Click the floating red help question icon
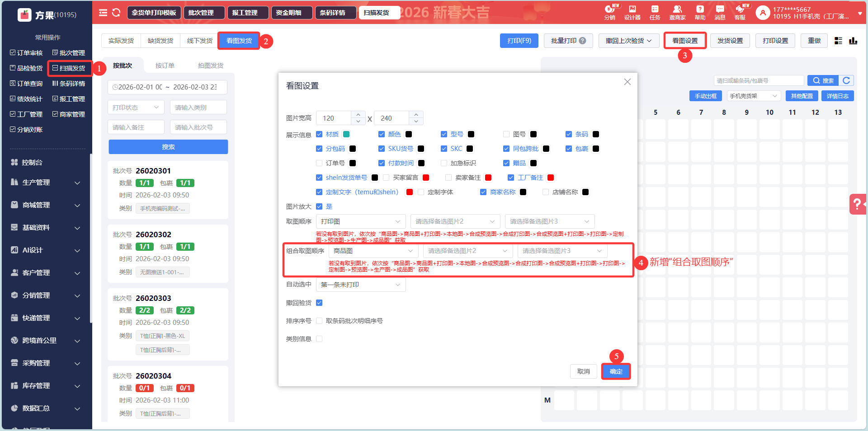This screenshot has width=868, height=431. (858, 204)
